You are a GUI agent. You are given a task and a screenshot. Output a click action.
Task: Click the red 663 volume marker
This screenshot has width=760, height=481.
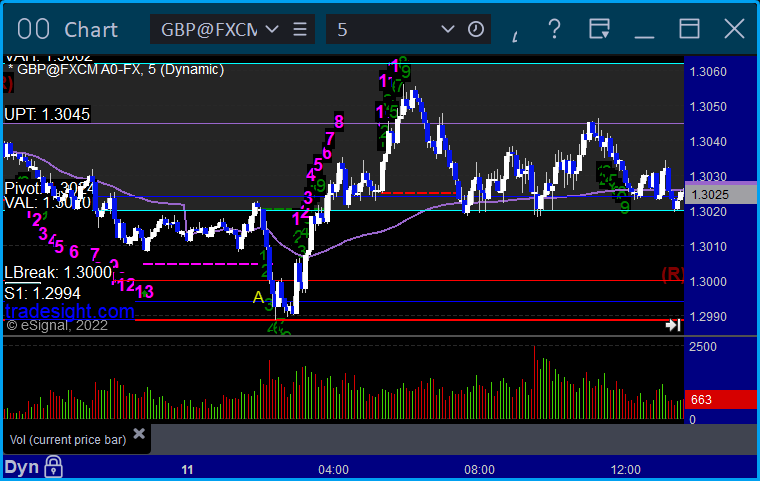tap(701, 400)
